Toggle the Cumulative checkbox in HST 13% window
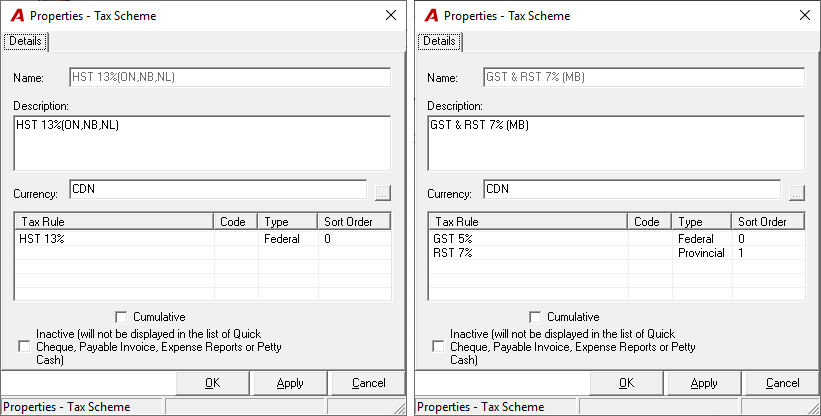The image size is (821, 416). (x=121, y=317)
